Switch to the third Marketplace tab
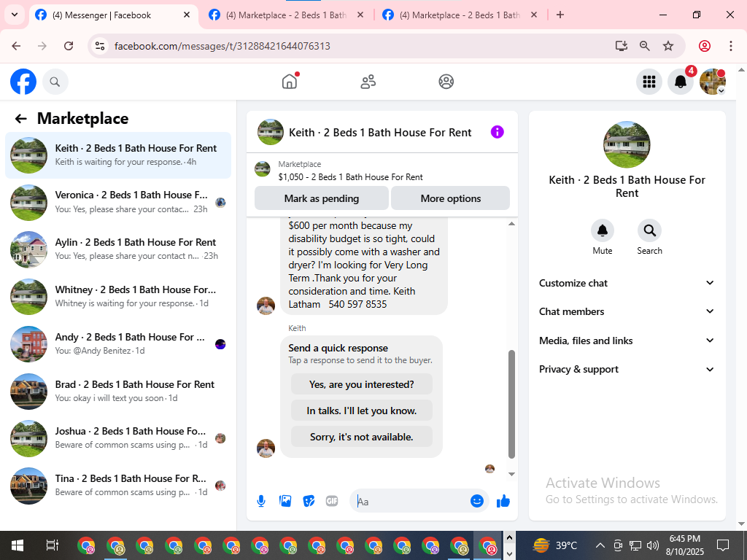The image size is (747, 560). click(460, 15)
